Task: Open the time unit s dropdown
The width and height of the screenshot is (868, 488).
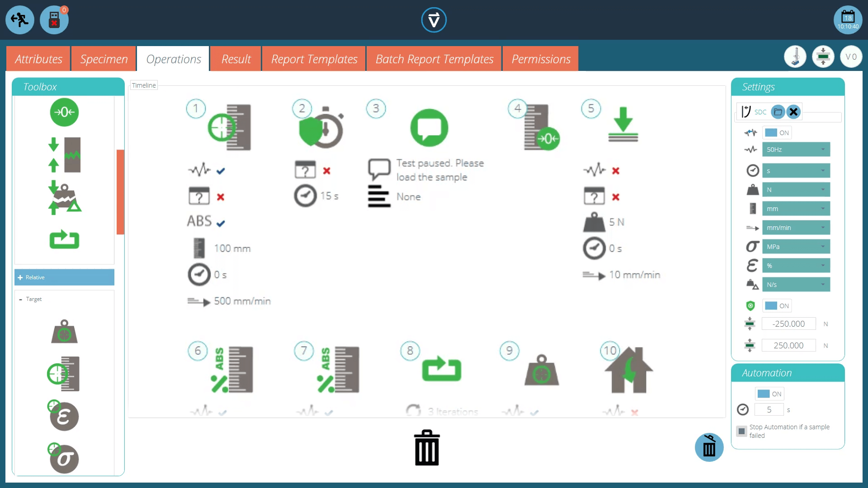Action: [x=796, y=171]
